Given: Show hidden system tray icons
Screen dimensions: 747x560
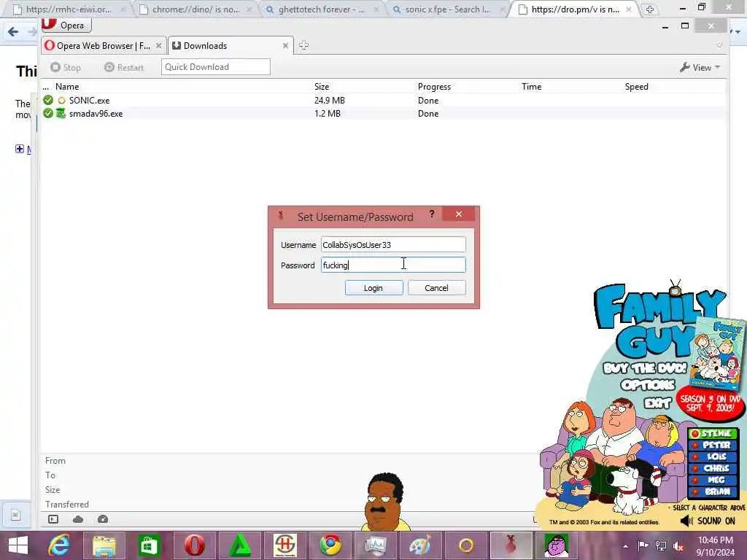Looking at the screenshot, I should click(625, 546).
